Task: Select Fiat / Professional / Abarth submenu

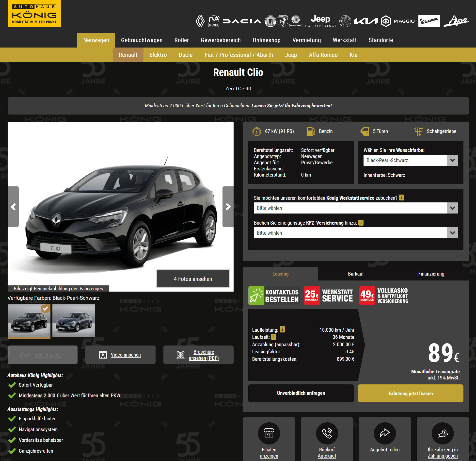Action: (x=239, y=55)
